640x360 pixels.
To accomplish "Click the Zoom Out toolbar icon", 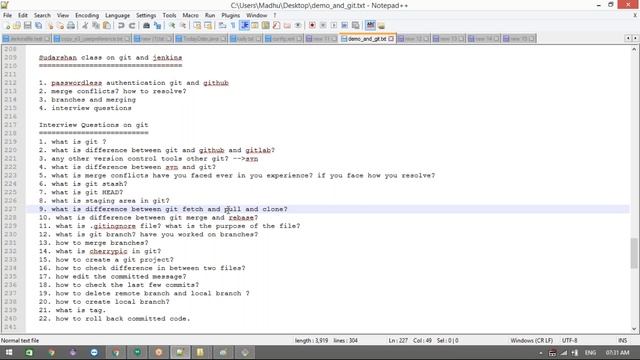I will click(183, 25).
